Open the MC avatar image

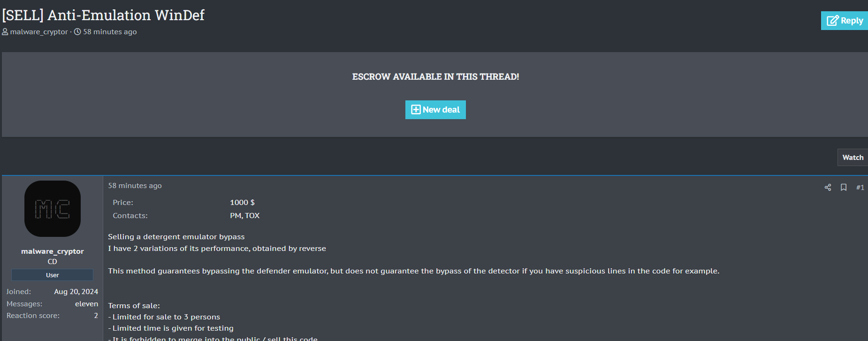point(53,209)
